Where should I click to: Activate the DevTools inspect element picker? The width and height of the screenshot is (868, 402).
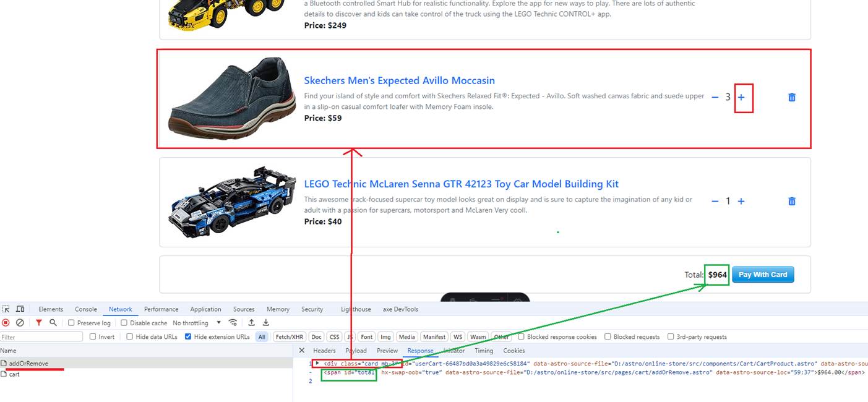[6, 309]
